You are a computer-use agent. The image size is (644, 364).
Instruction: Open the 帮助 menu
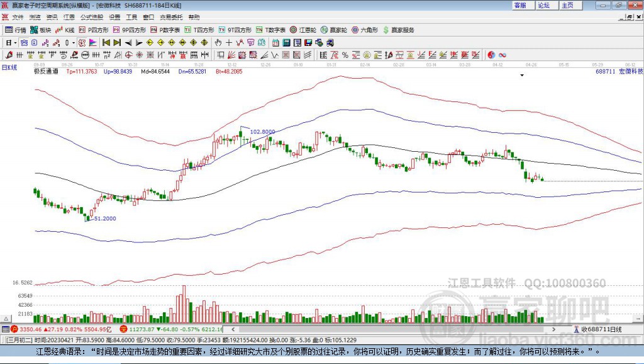click(x=194, y=17)
